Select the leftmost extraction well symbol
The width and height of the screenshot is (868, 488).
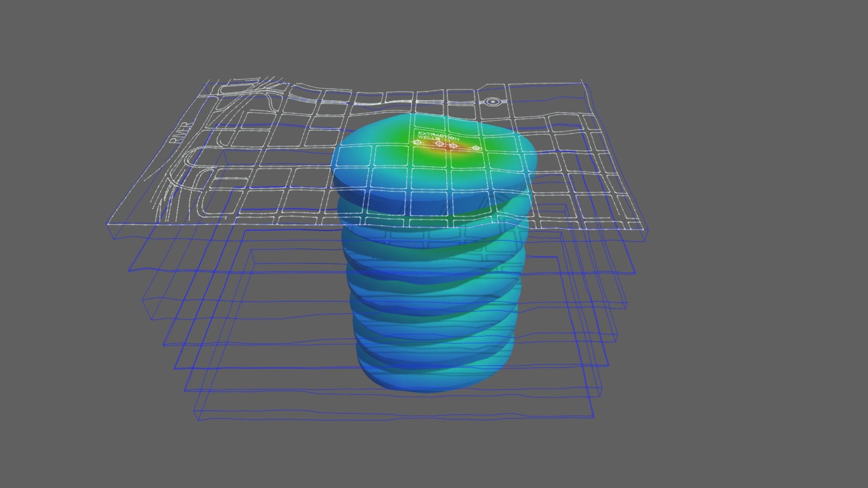click(417, 142)
